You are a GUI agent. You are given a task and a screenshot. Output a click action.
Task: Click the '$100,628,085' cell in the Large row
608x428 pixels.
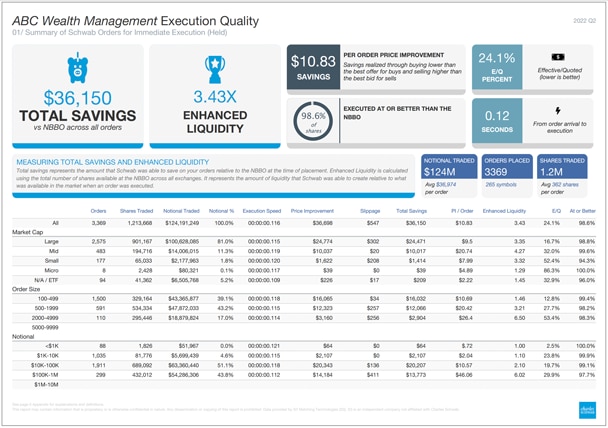coord(182,241)
